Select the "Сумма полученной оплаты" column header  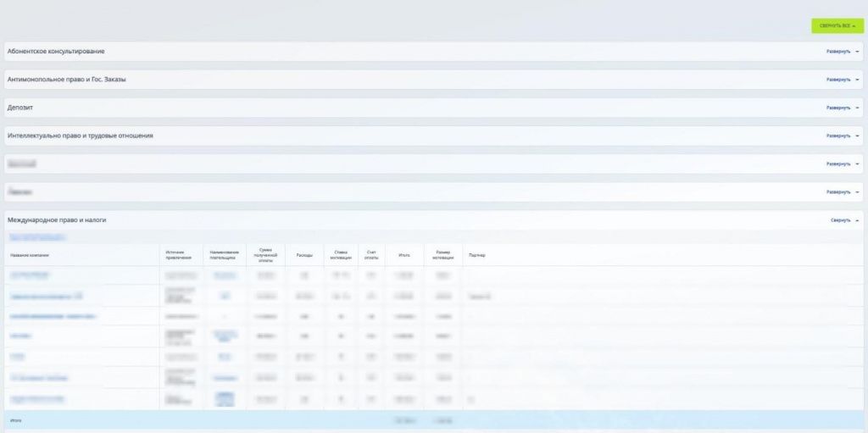pyautogui.click(x=265, y=254)
